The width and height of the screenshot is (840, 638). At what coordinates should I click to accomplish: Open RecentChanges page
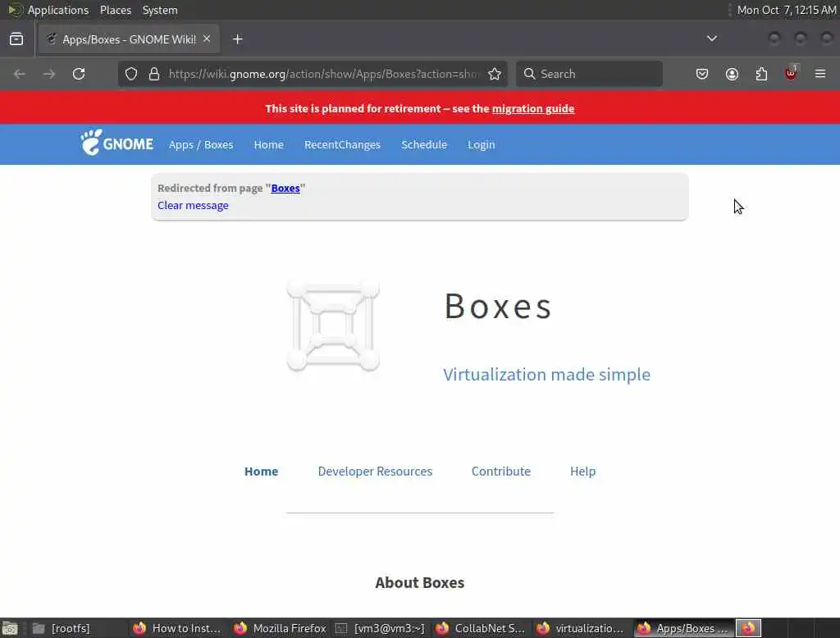point(342,144)
